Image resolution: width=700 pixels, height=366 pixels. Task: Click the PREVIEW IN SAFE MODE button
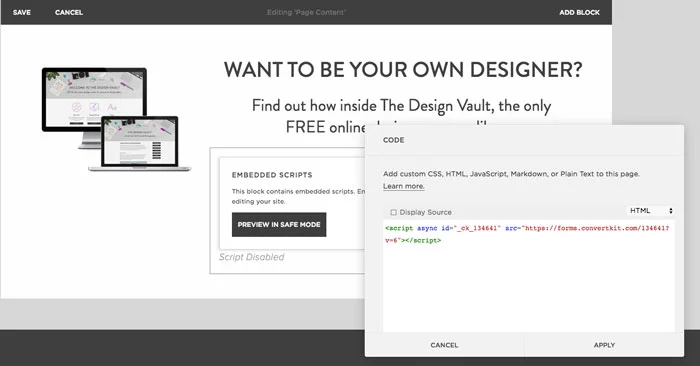pyautogui.click(x=279, y=225)
